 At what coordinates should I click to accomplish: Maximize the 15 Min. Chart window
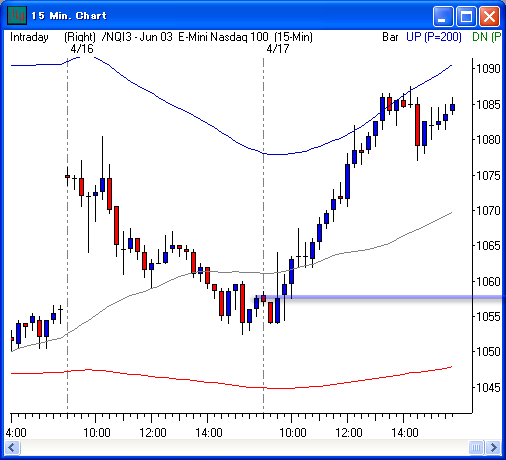(466, 16)
